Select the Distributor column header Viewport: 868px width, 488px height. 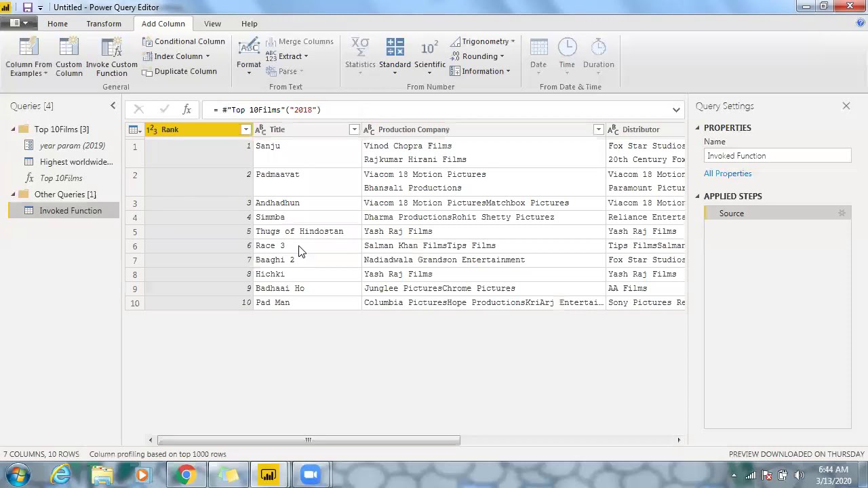click(646, 129)
